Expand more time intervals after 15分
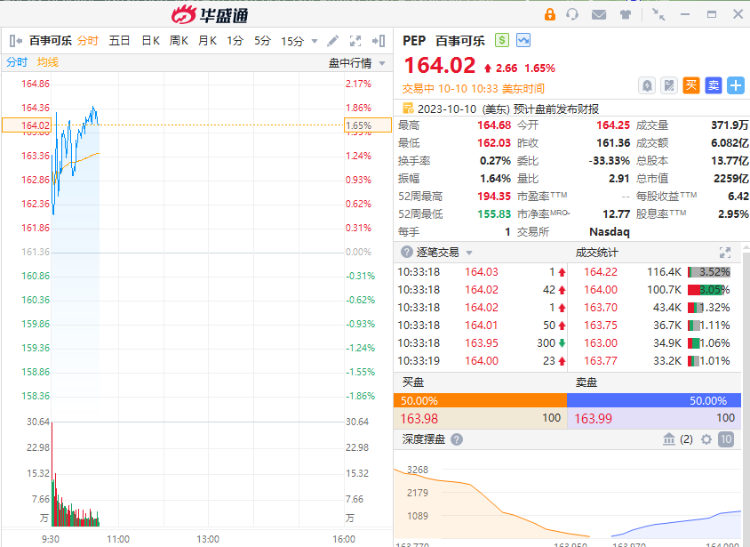Screen dimensions: 750x547 [x=314, y=41]
